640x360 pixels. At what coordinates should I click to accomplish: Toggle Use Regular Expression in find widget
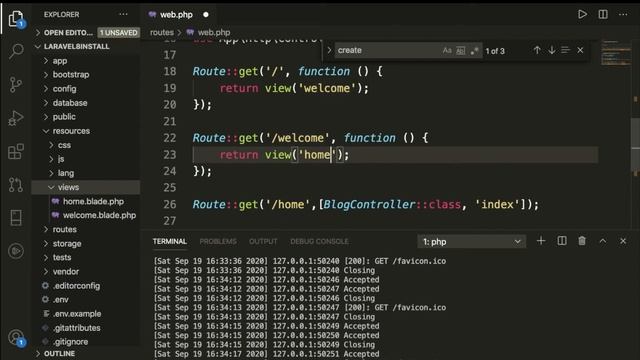474,51
